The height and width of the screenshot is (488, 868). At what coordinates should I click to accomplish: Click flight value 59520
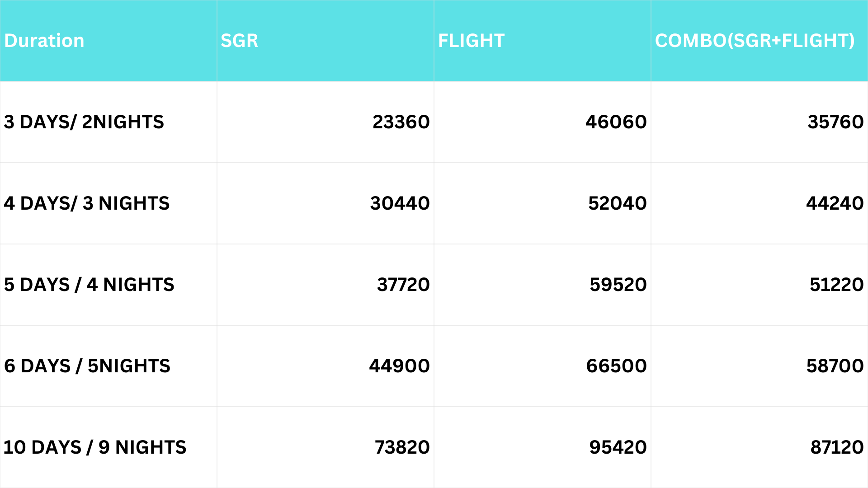(618, 285)
